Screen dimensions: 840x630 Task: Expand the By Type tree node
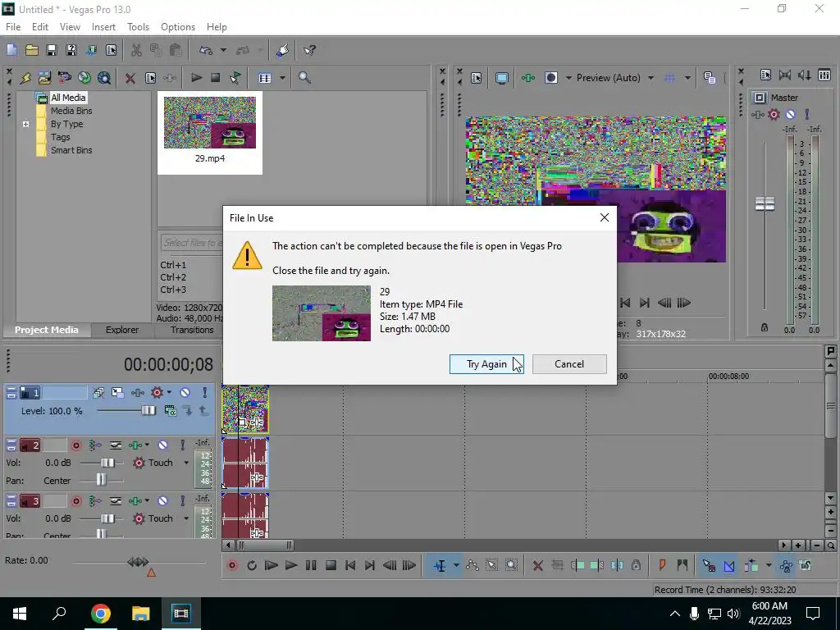[x=25, y=125]
